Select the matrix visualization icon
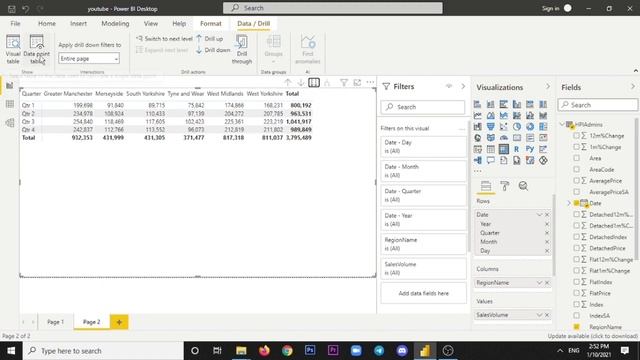This screenshot has width=640, height=360. (504, 149)
